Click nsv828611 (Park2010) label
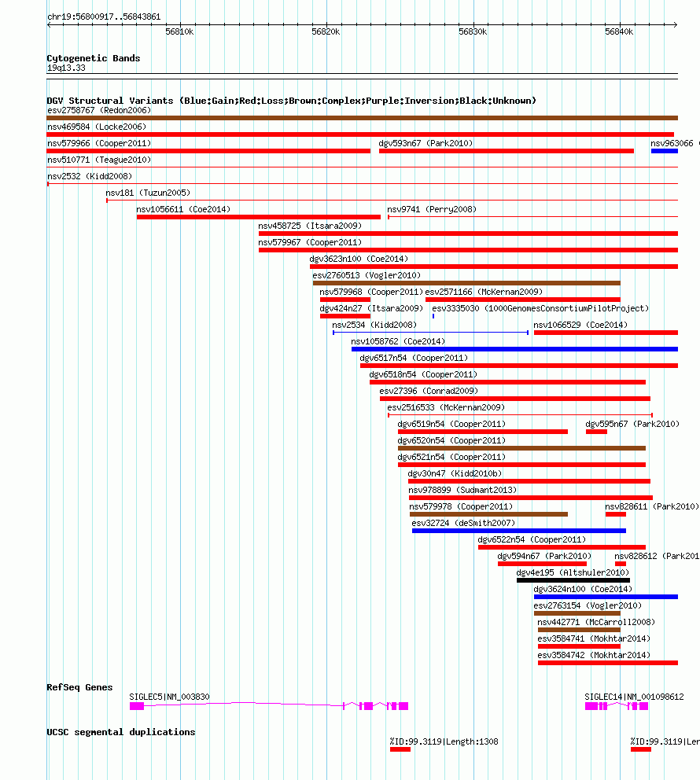700x780 pixels. (x=652, y=506)
